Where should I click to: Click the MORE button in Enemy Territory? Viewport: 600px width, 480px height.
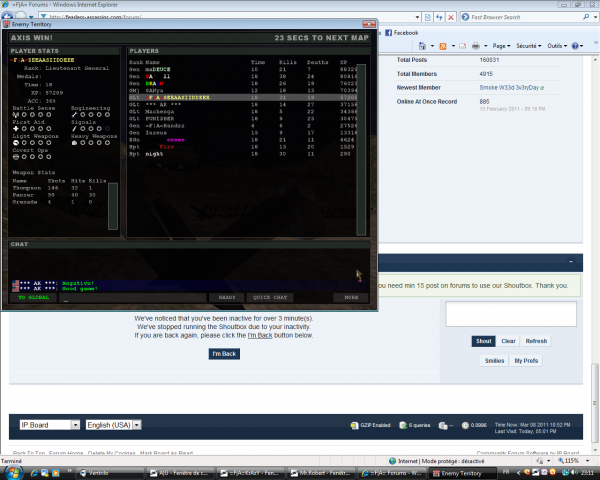tap(351, 297)
